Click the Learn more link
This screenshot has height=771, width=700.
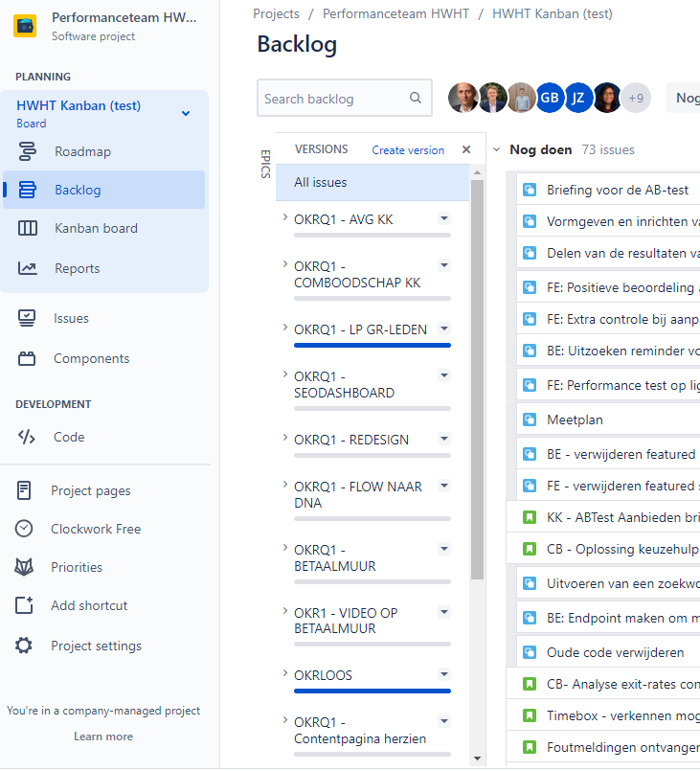103,737
